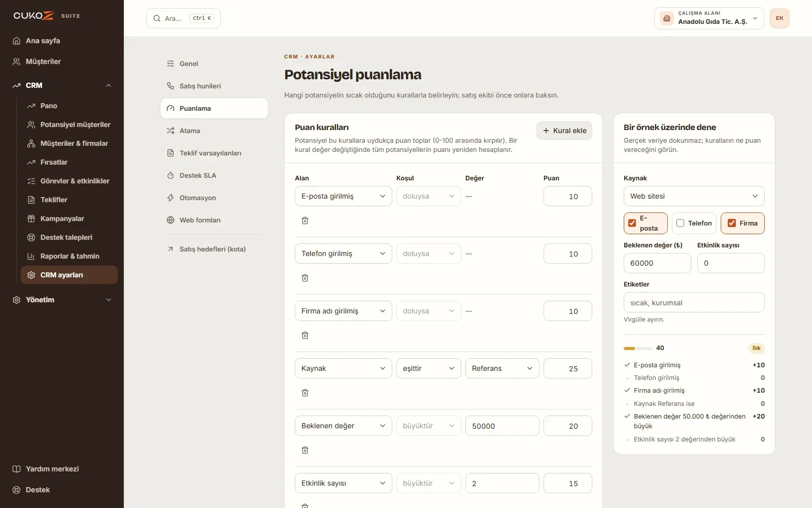The height and width of the screenshot is (508, 812).
Task: Open the Teklif varsayılanları settings
Action: (214, 153)
